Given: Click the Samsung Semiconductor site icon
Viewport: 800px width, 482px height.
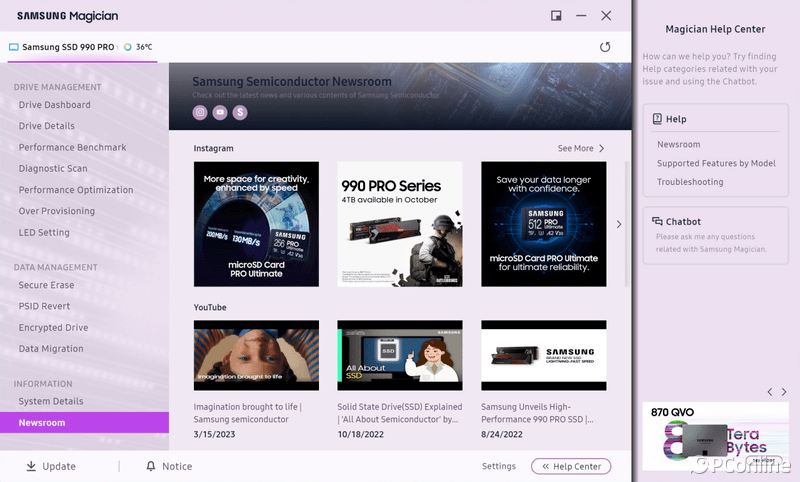Looking at the screenshot, I should [x=240, y=113].
